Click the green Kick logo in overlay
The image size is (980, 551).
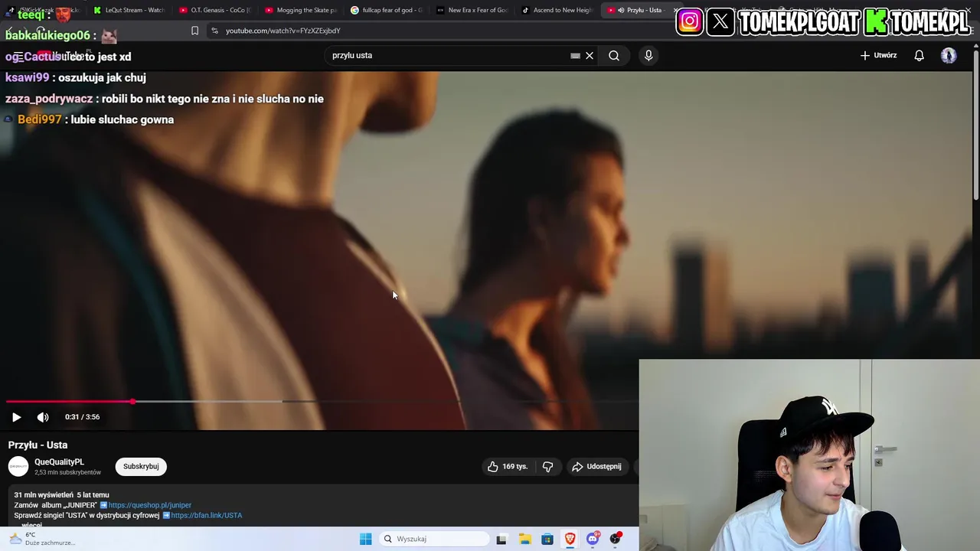click(x=876, y=22)
